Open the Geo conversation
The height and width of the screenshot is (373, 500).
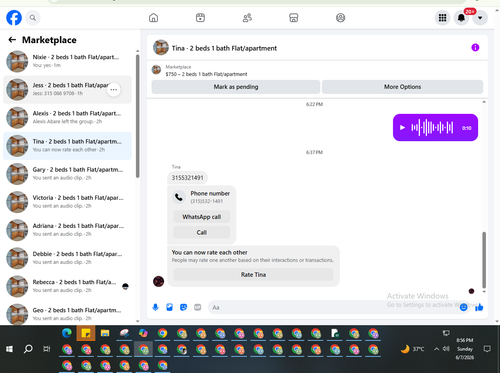(x=67, y=314)
